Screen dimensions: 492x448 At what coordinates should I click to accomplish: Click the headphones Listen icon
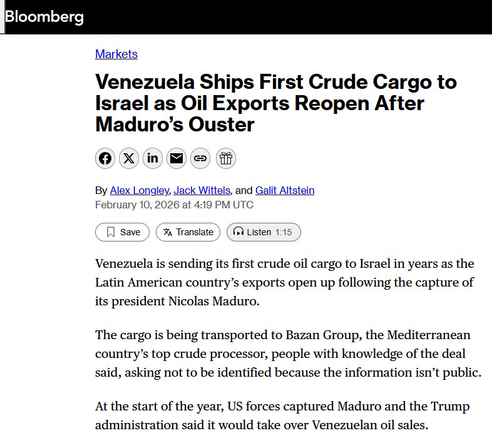(x=238, y=232)
